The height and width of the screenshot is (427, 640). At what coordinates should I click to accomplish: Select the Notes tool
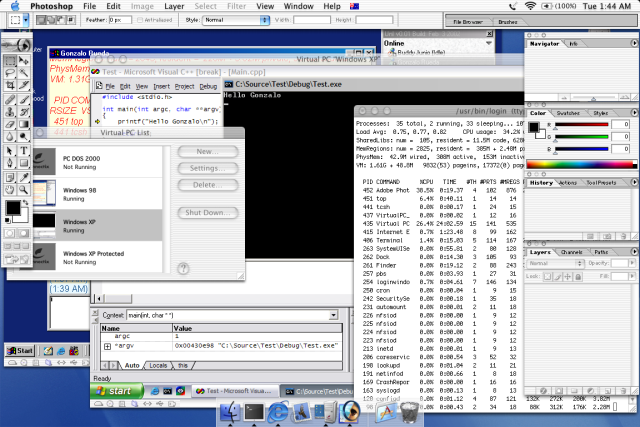tap(10, 177)
